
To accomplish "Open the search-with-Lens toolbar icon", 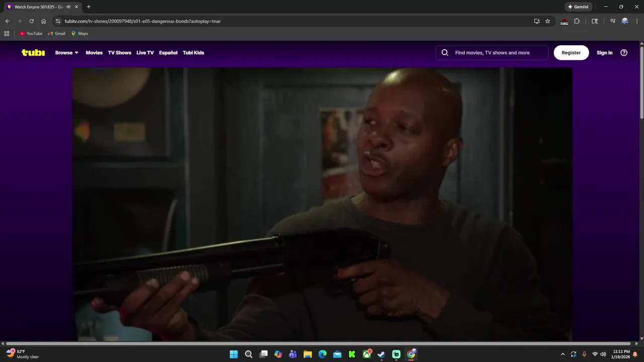I will point(595,21).
